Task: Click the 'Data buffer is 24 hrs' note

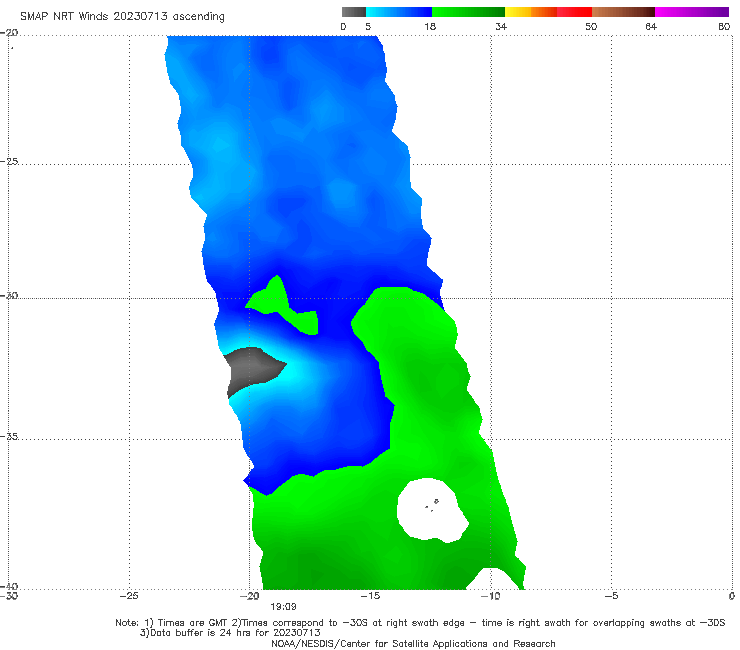Action: click(230, 633)
